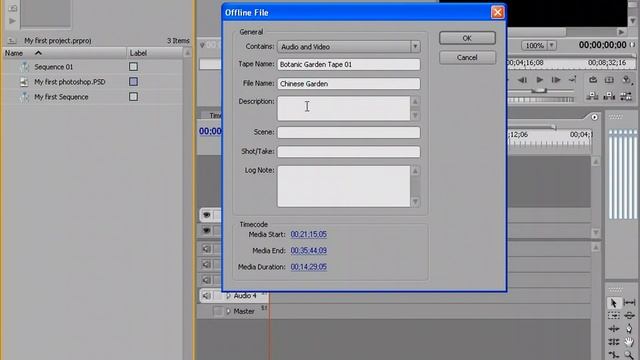The image size is (640, 360).
Task: Click the monitor icon below the Lift button
Action: [593, 96]
